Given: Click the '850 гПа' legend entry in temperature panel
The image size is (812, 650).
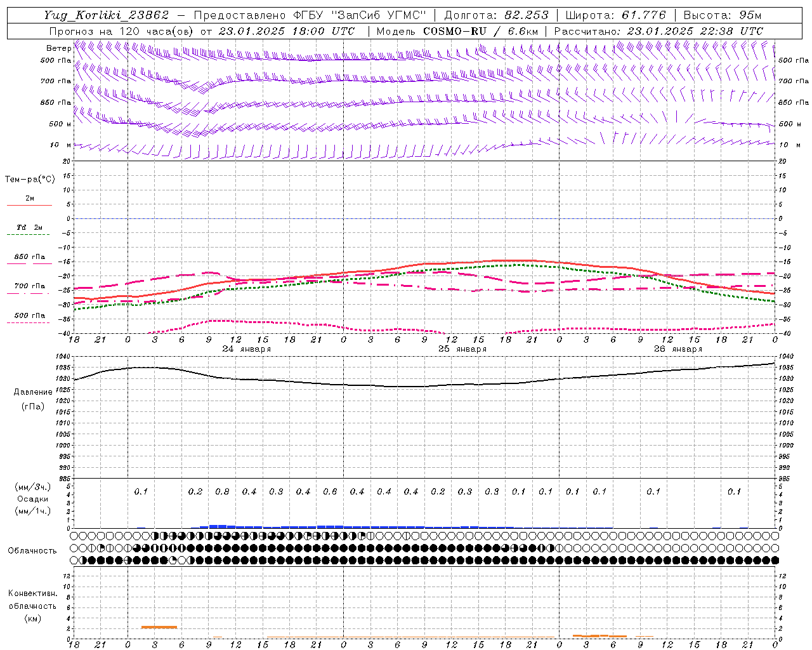Looking at the screenshot, I should [30, 257].
